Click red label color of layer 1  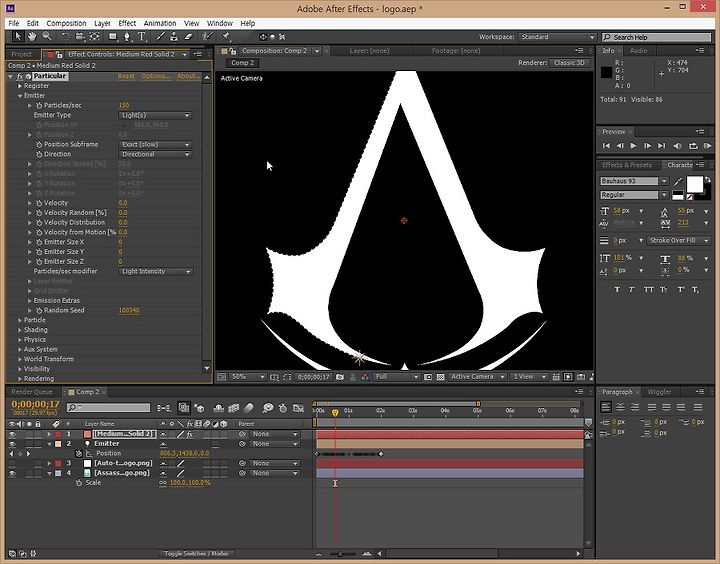point(58,434)
